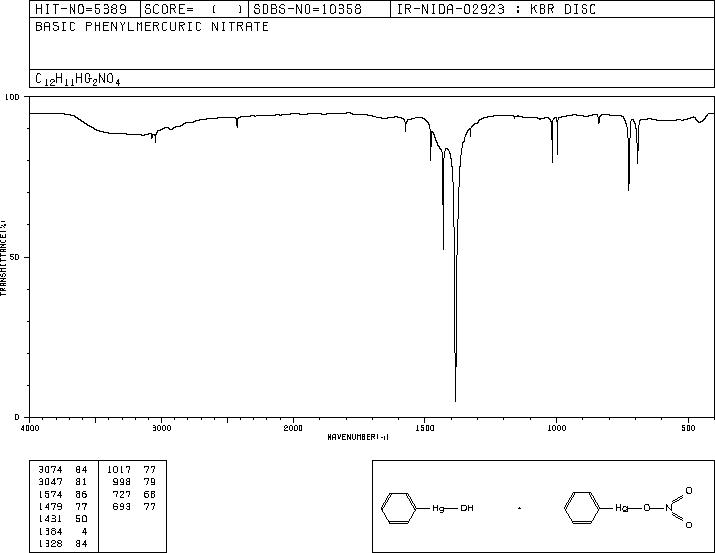The height and width of the screenshot is (553, 715).
Task: Select the IR-NIDA-02923 : KBR DISC label
Action: (496, 9)
